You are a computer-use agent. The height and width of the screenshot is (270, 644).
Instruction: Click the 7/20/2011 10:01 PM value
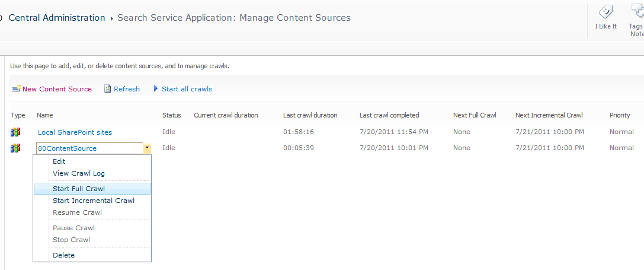(394, 148)
